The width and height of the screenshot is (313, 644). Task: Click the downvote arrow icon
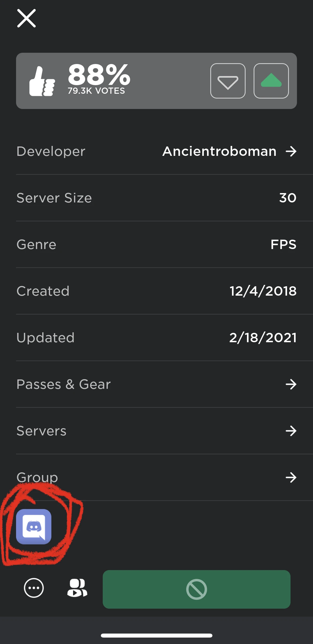[228, 81]
